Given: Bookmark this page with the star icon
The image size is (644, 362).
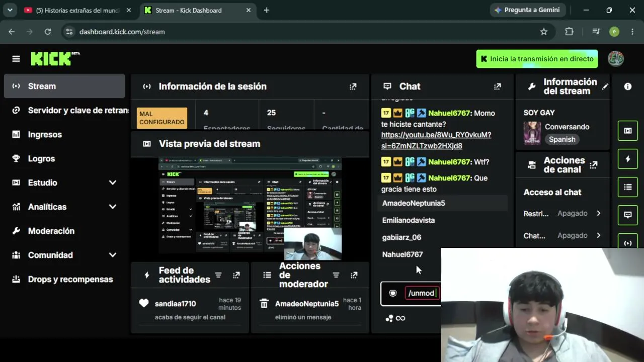Looking at the screenshot, I should 544,32.
